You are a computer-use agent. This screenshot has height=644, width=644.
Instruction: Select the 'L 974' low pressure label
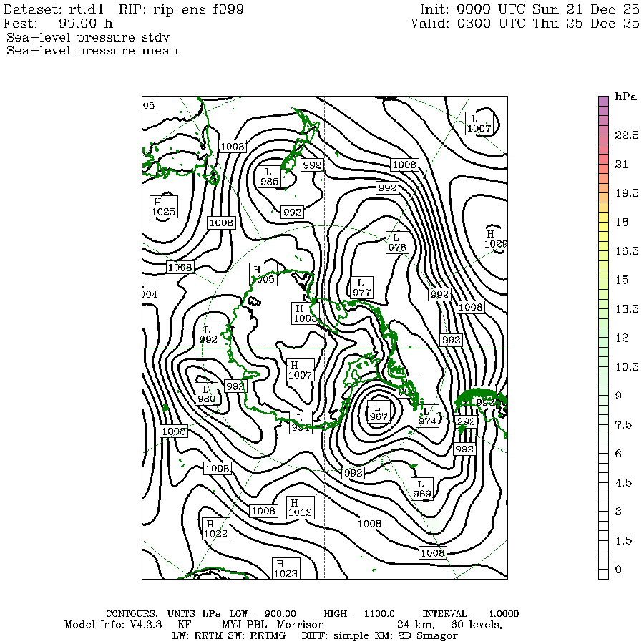[428, 416]
